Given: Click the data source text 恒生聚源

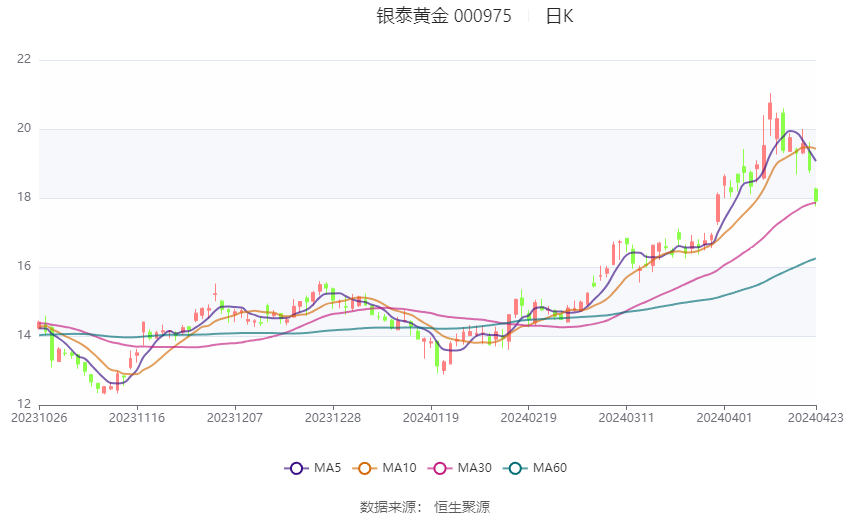Looking at the screenshot, I should point(462,507).
